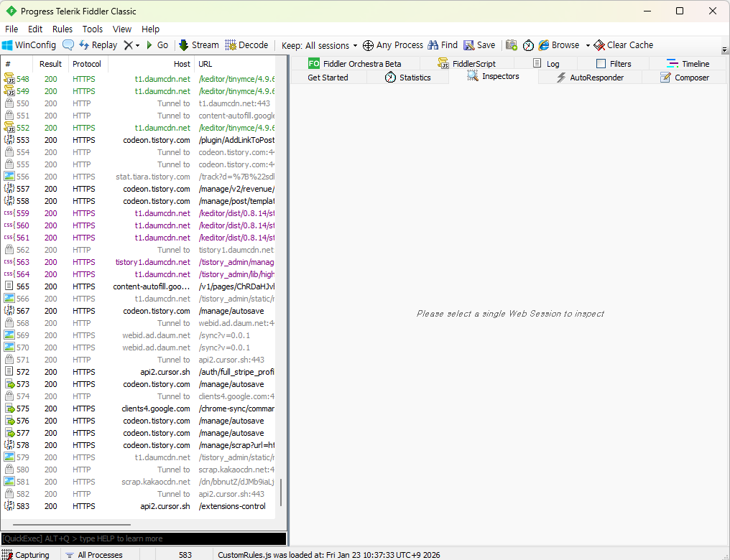The image size is (730, 560).
Task: Click the document icon of session 565
Action: pos(9,286)
